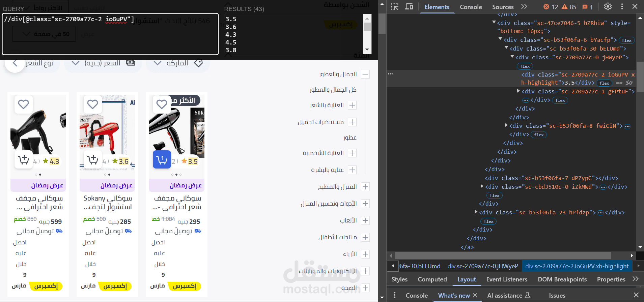Expand الألعاب category
Screen dimensions: 644x302
click(365, 220)
